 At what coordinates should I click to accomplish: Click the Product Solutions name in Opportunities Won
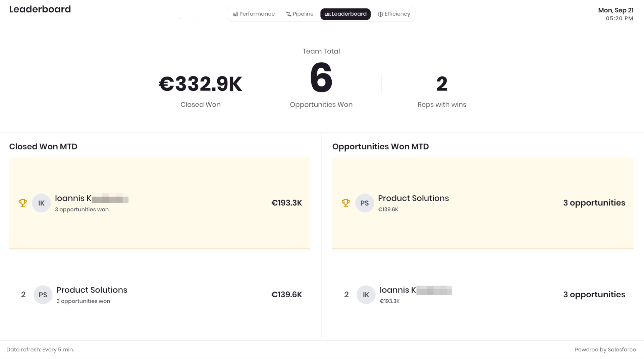tap(413, 198)
